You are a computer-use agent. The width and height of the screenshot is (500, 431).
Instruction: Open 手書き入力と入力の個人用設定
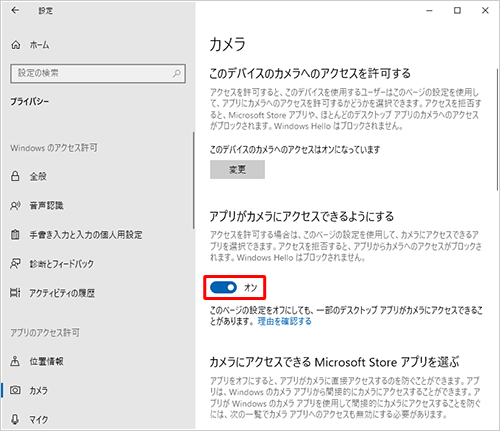pyautogui.click(x=86, y=235)
